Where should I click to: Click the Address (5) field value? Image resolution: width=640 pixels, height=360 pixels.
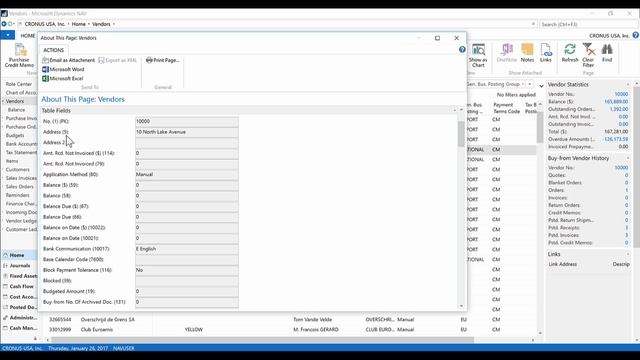pos(187,132)
